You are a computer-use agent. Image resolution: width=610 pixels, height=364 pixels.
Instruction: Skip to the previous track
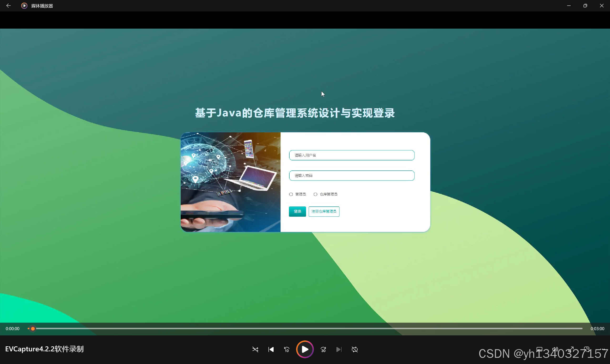click(271, 349)
